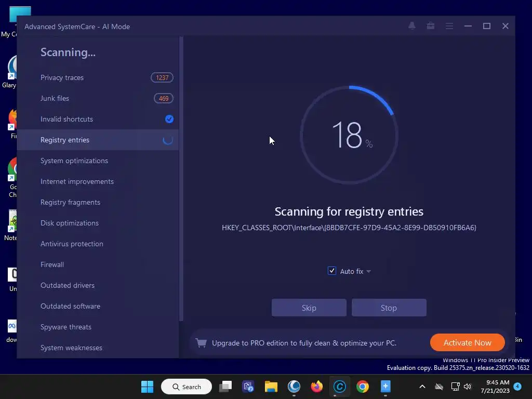Image resolution: width=532 pixels, height=399 pixels.
Task: Show hidden system tray icons
Action: tap(422, 387)
